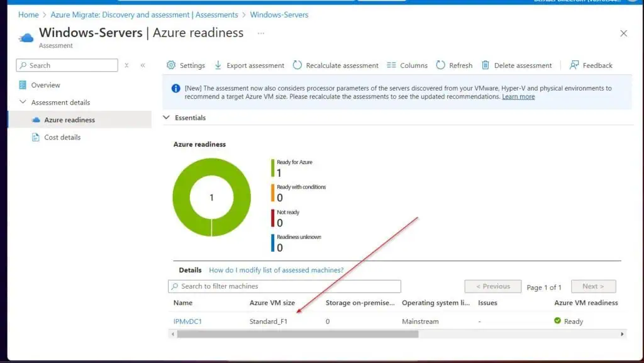Click the orange Ready with conditions legend bar
The height and width of the screenshot is (363, 644).
(x=272, y=193)
